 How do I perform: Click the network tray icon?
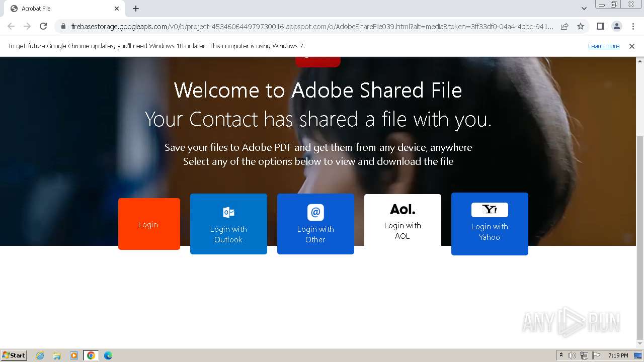coord(584,355)
